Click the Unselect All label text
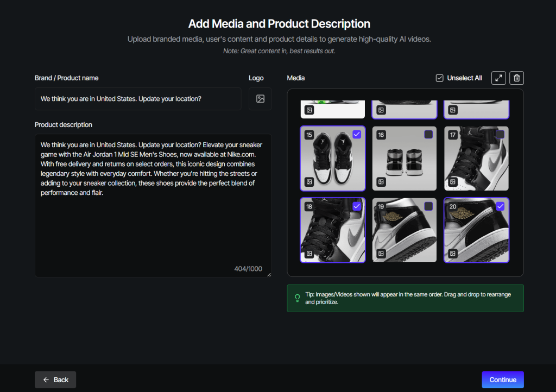The height and width of the screenshot is (392, 556). 464,78
